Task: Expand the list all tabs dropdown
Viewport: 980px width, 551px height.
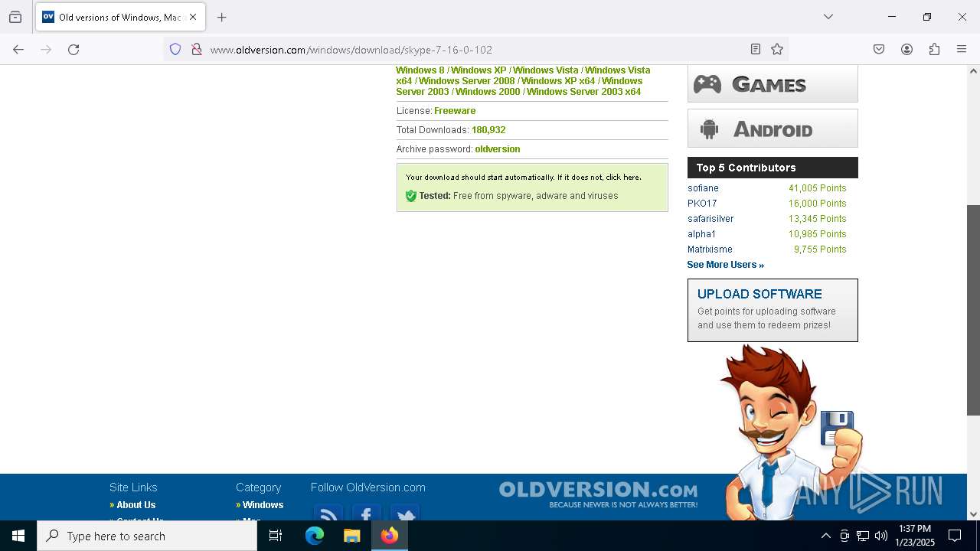Action: click(828, 17)
